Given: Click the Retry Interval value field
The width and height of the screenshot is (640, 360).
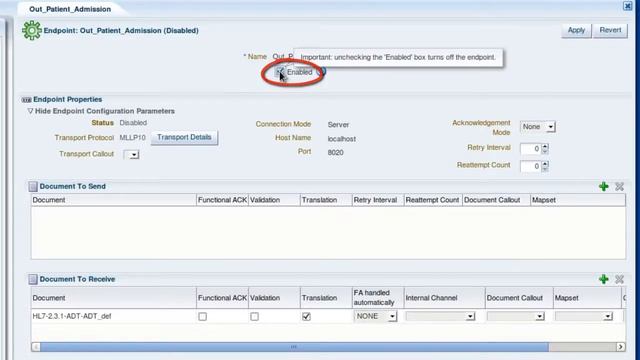Looking at the screenshot, I should point(531,149).
